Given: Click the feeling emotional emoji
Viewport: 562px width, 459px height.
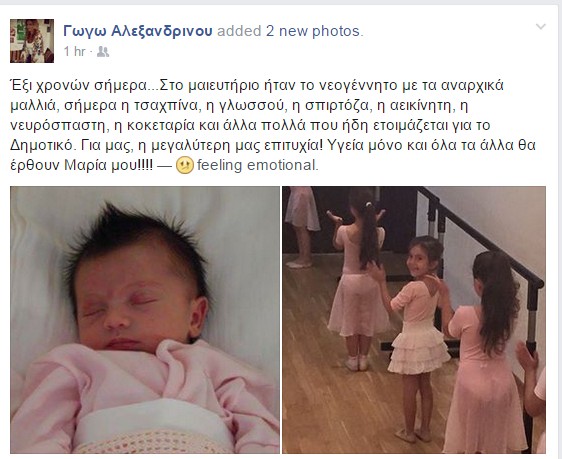Looking at the screenshot, I should [185, 165].
